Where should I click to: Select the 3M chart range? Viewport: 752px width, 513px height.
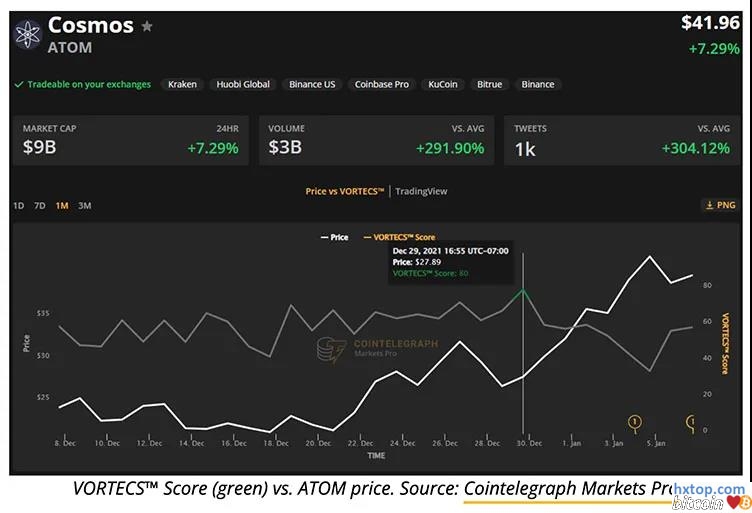click(x=84, y=206)
